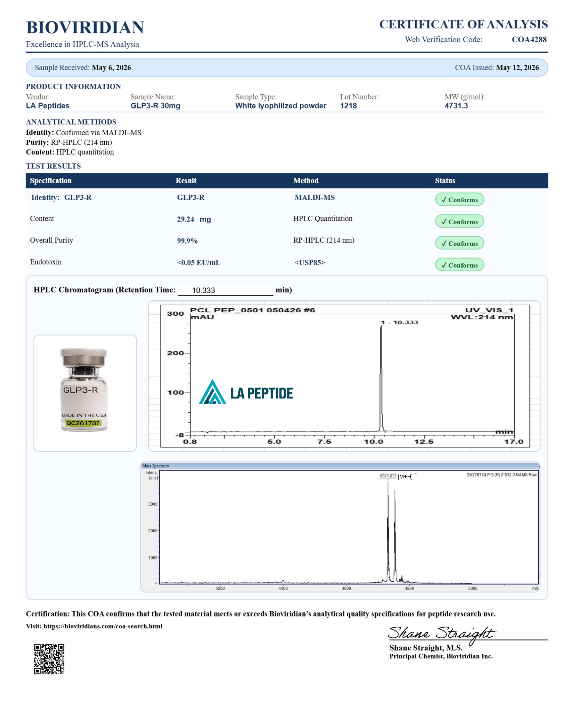Click the WVL:214 nm chromatogram label
The image size is (563, 728).
482,317
